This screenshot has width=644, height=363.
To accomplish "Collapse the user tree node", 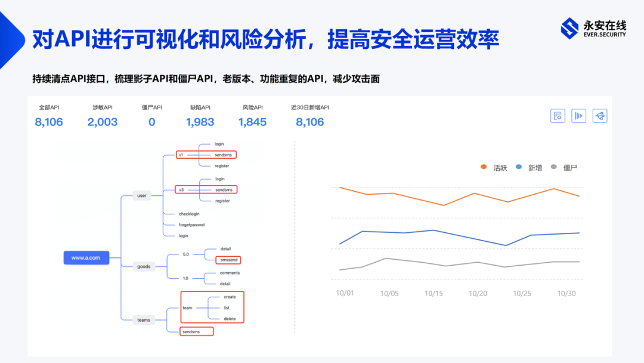I will (142, 196).
